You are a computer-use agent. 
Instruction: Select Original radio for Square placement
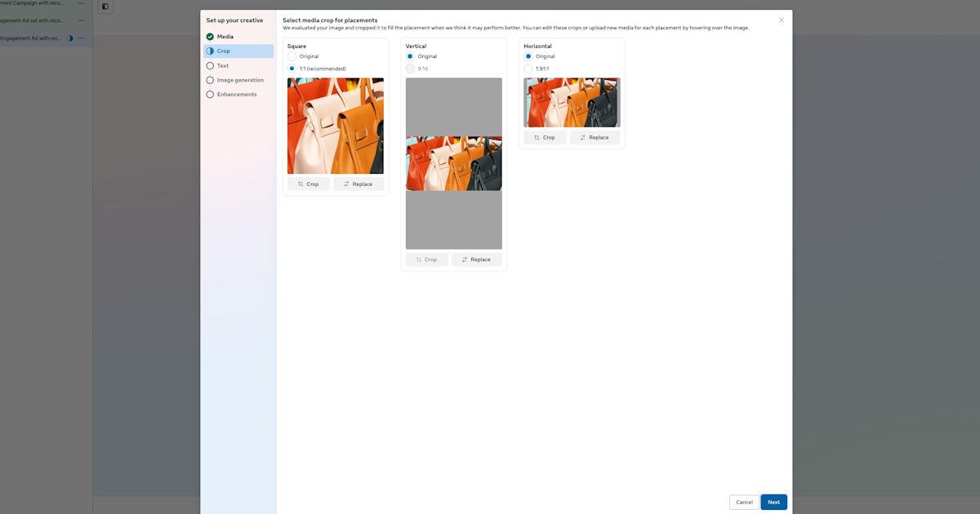coord(292,56)
